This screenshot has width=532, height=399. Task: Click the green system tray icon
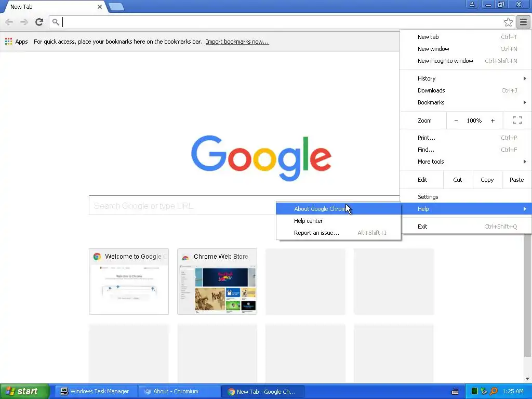[474, 391]
